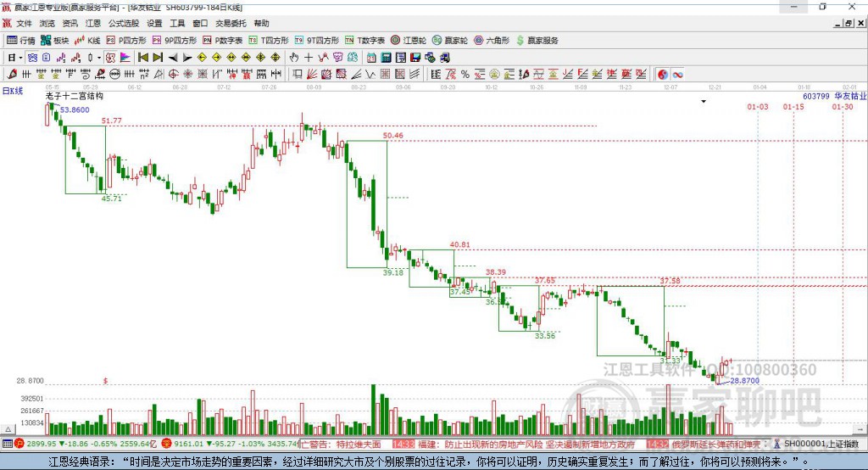
Task: Open the 9P四方形 tool
Action: (175, 41)
